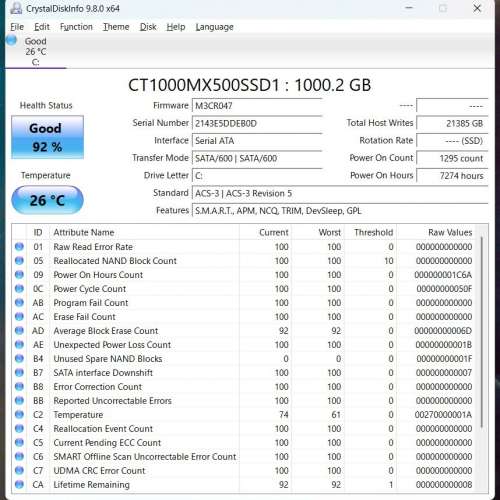Open the Disk menu

(x=148, y=27)
